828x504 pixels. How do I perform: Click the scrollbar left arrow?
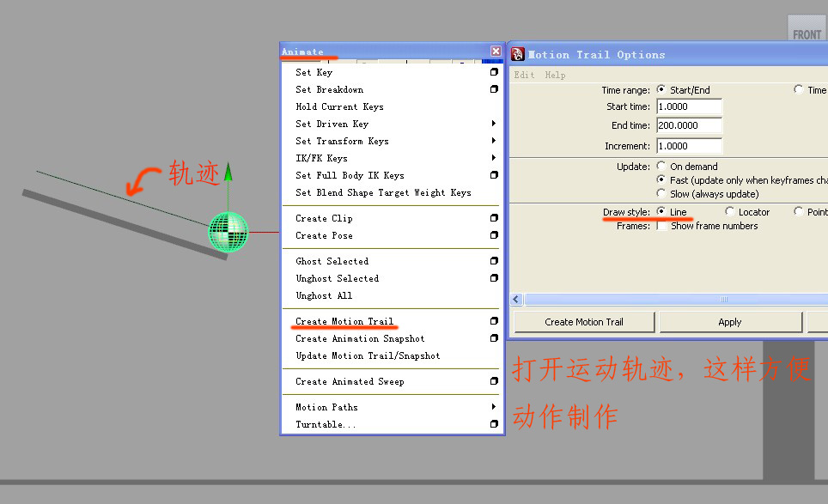516,300
